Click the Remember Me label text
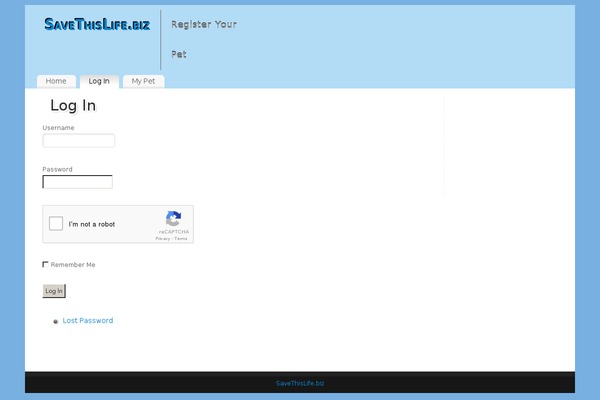Image resolution: width=600 pixels, height=400 pixels. [73, 265]
